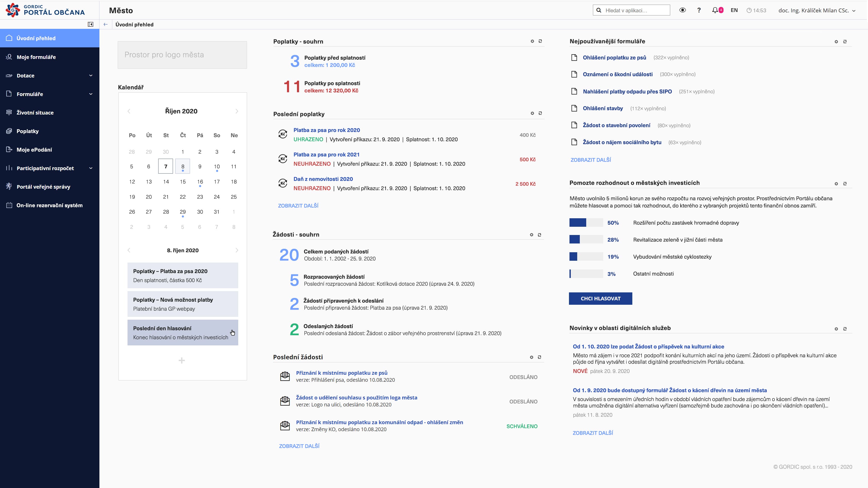Refresh the Žádosti - souhrn widget
868x488 pixels.
(539, 235)
